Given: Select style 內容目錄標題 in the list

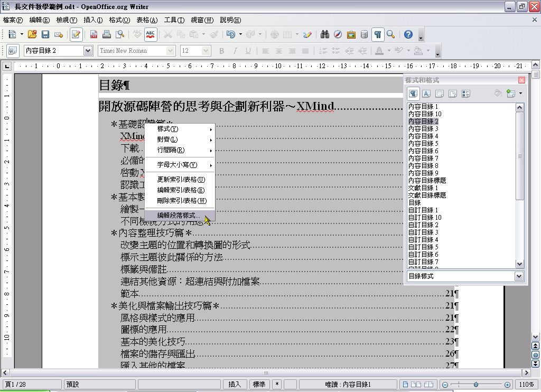Looking at the screenshot, I should pos(427,181).
